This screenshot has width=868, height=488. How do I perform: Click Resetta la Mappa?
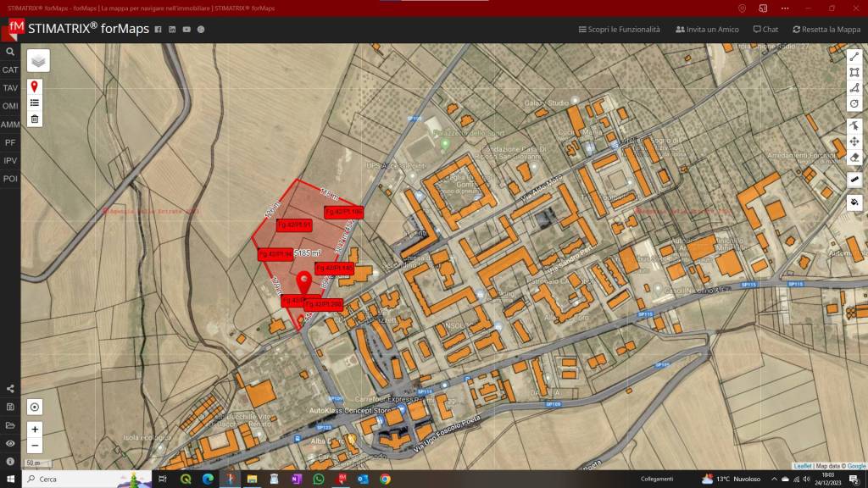(x=826, y=30)
